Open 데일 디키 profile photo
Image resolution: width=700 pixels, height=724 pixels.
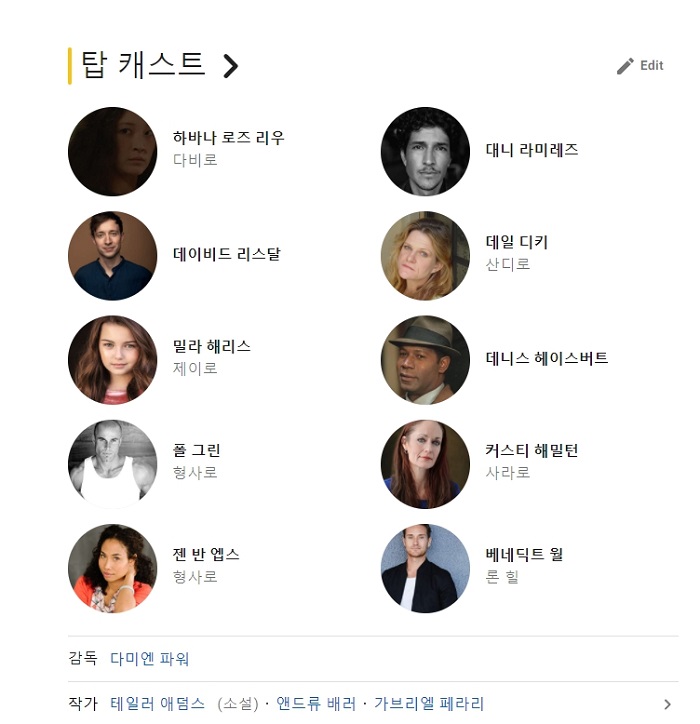click(x=425, y=256)
